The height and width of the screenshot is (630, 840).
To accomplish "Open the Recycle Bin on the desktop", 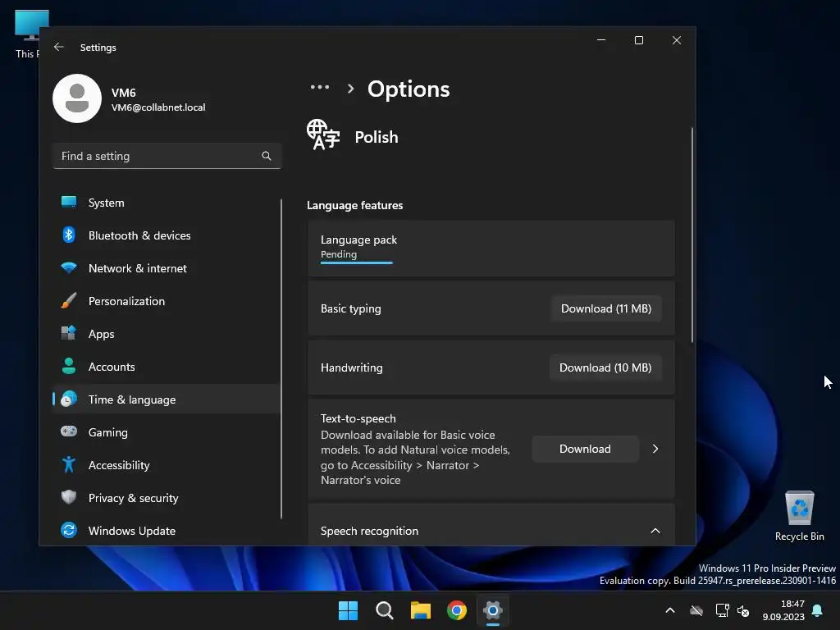I will (x=799, y=516).
